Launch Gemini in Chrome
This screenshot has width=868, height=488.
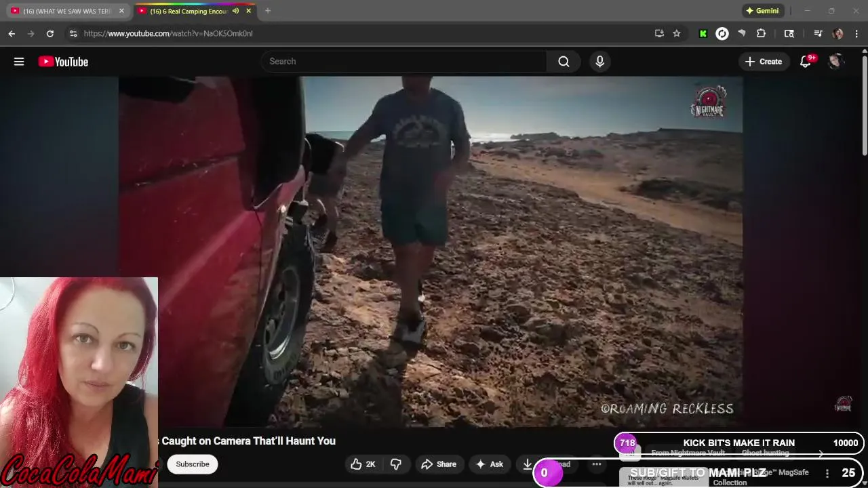click(762, 11)
